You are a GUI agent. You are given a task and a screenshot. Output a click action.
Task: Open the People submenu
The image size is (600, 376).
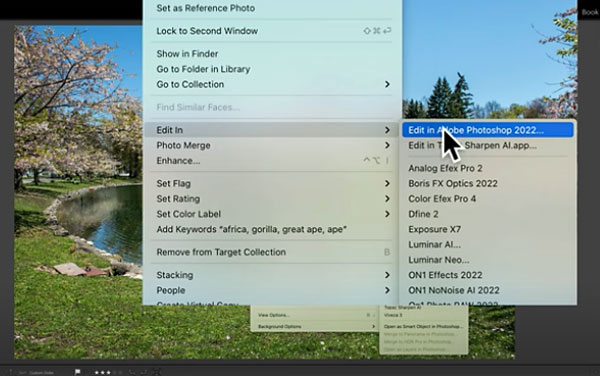(272, 290)
